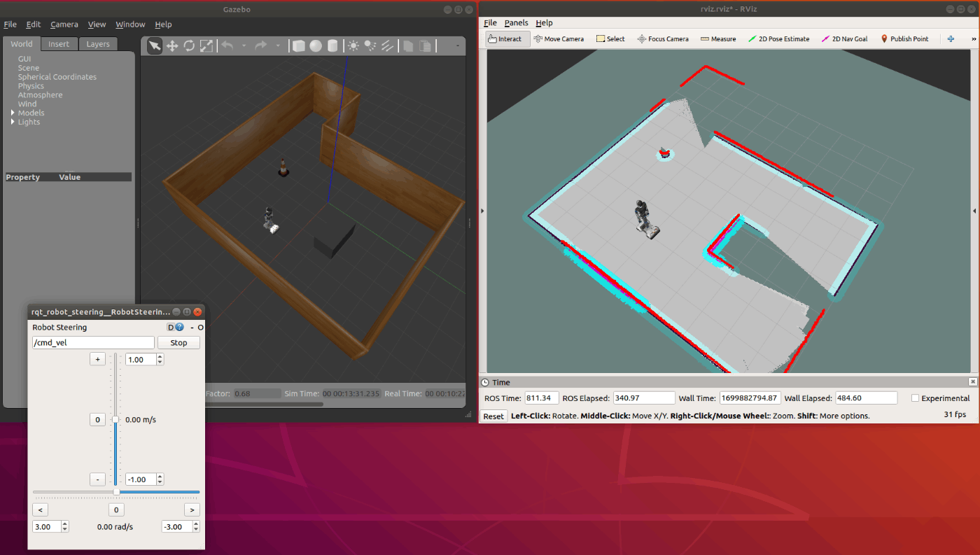Screen dimensions: 980x555
Task: Activate the 2D Nav Goal tool
Action: pyautogui.click(x=844, y=39)
